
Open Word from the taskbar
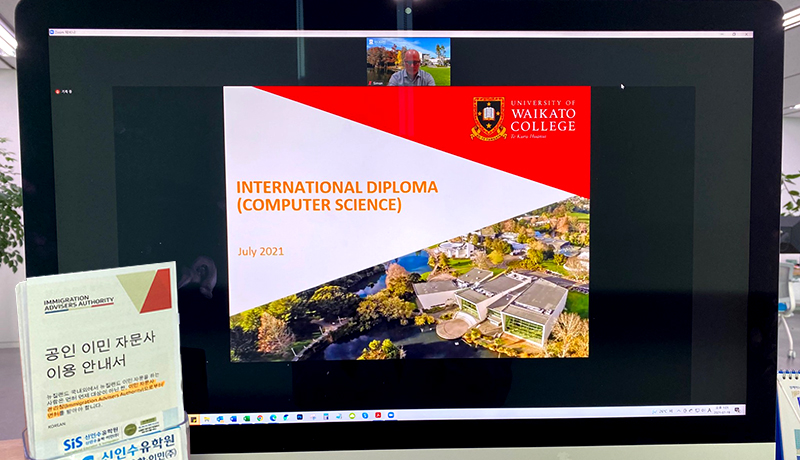click(233, 419)
